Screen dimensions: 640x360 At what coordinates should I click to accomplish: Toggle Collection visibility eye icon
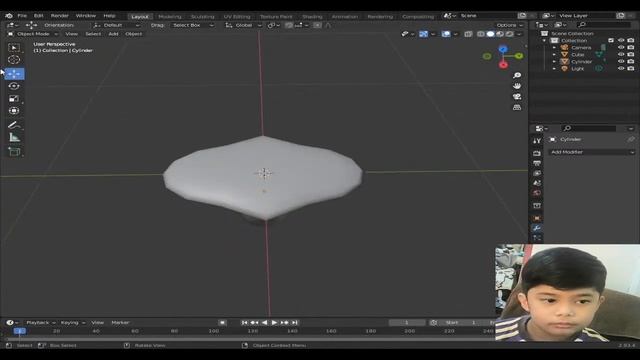pyautogui.click(x=621, y=40)
